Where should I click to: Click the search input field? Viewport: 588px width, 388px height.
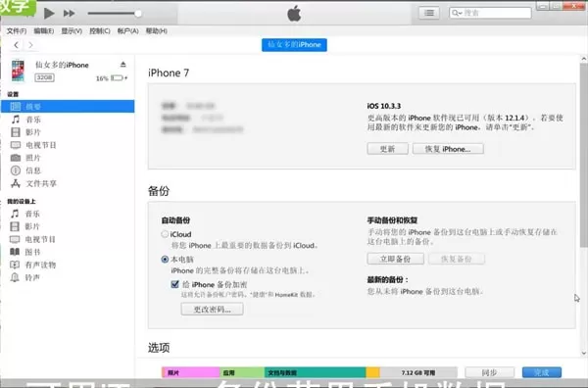click(x=490, y=13)
